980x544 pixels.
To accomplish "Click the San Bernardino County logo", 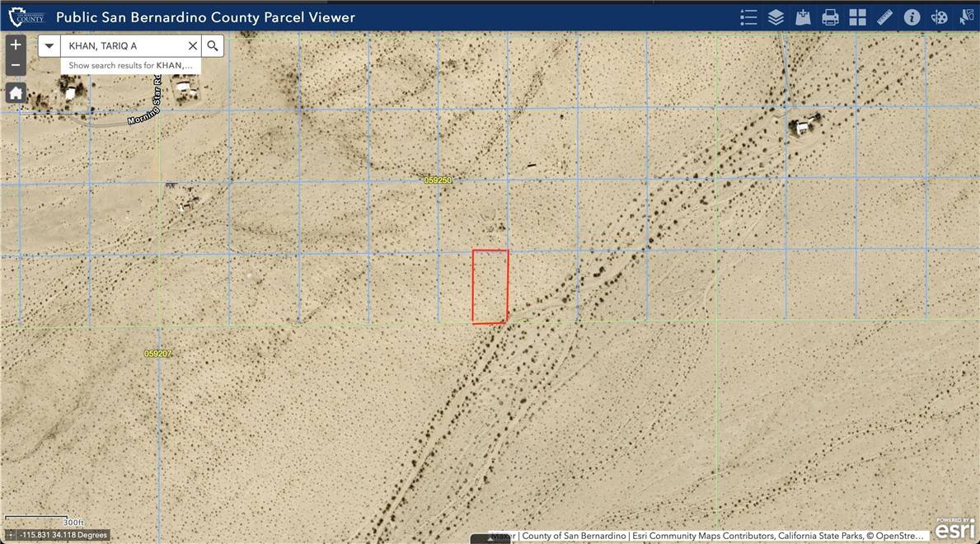I will 26,16.
